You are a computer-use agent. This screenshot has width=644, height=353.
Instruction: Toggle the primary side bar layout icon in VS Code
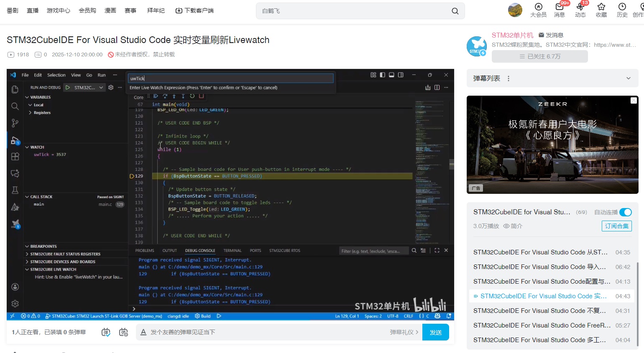[x=382, y=75]
